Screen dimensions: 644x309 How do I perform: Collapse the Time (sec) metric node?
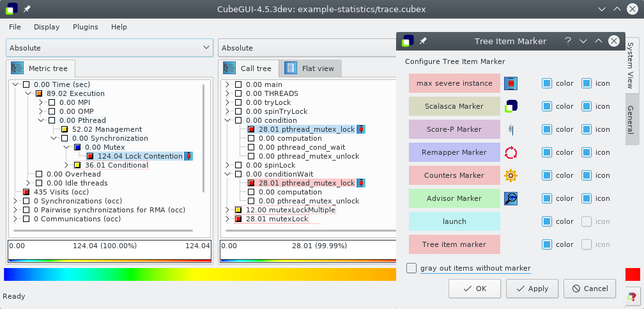(15, 84)
